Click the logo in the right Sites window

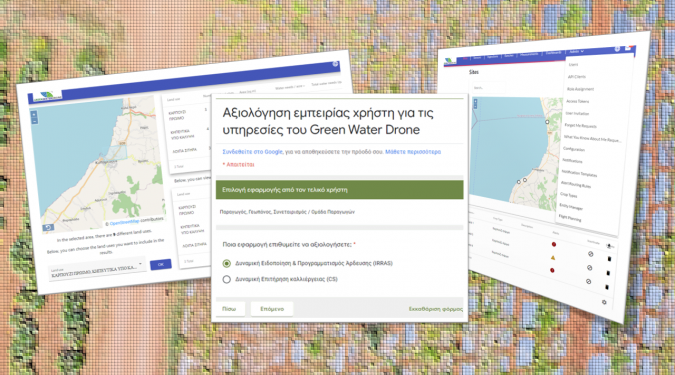tap(449, 61)
